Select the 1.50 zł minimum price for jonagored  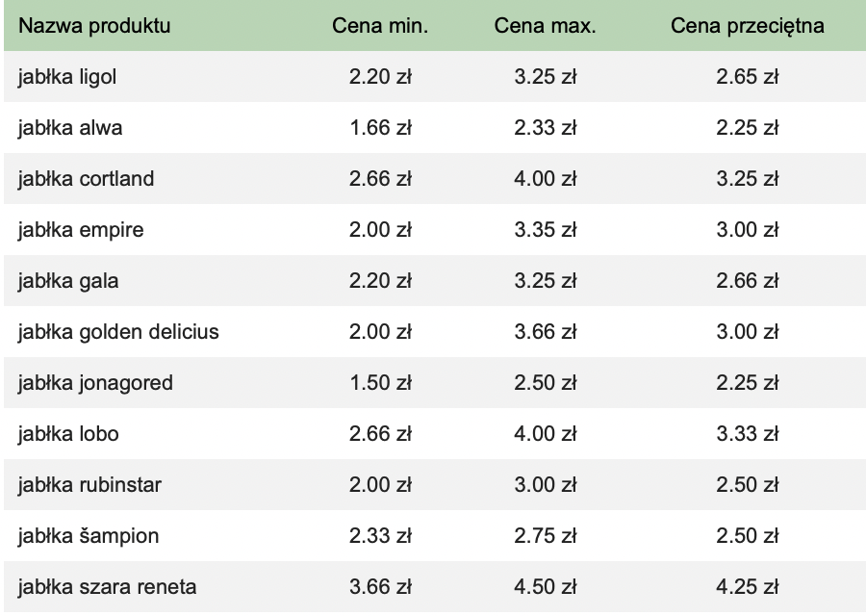coord(380,383)
